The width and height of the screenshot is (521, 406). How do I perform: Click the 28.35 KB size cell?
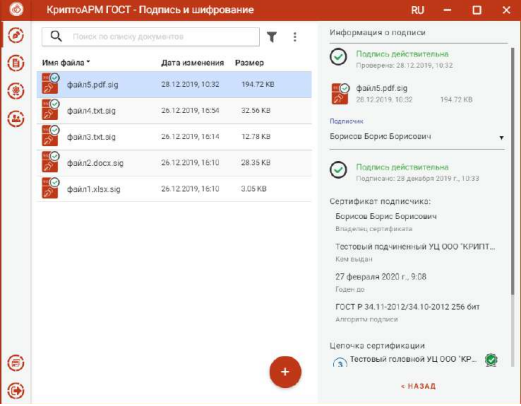click(x=256, y=163)
